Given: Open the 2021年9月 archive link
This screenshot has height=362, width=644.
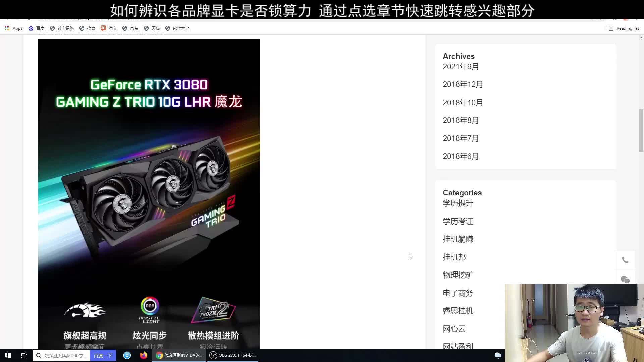Looking at the screenshot, I should [x=461, y=67].
